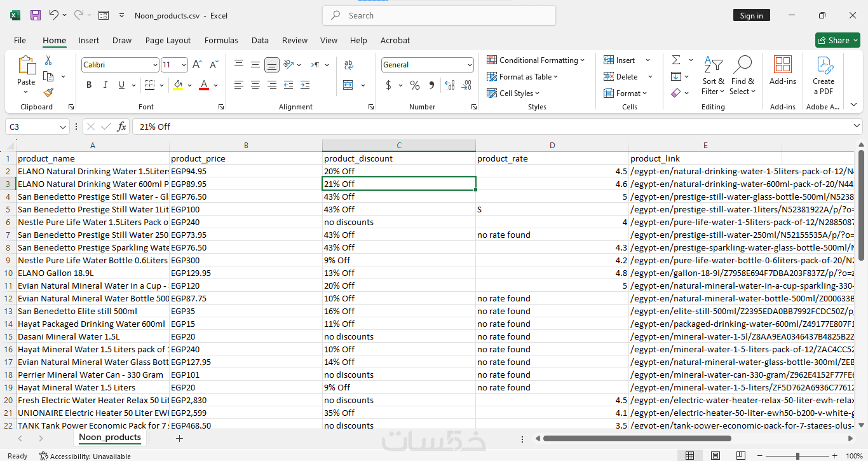This screenshot has width=868, height=461.
Task: Expand the Format as Table menu
Action: click(522, 77)
